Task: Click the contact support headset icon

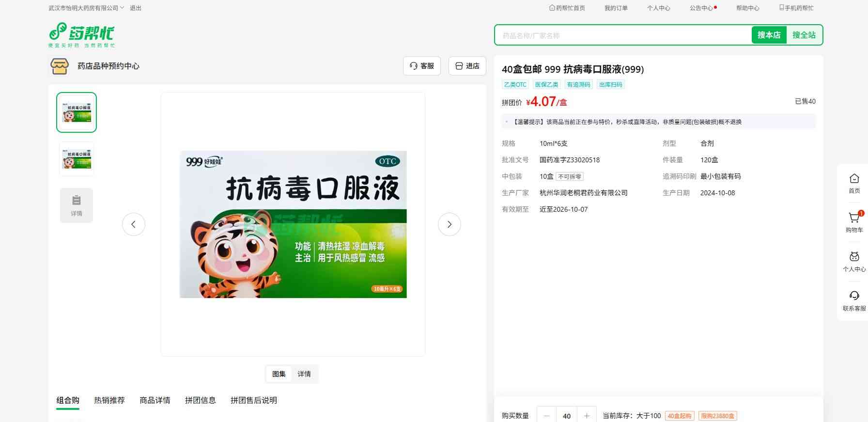Action: pos(854,296)
